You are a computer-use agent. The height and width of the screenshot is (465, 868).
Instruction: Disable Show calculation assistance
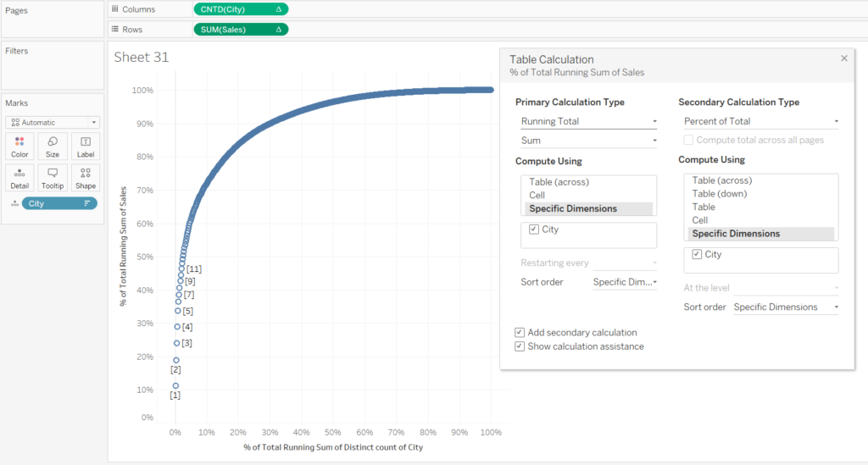520,346
